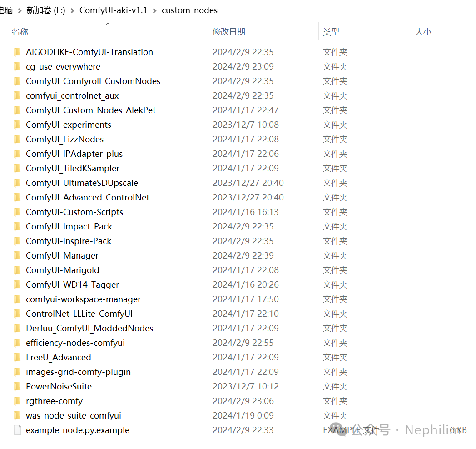Select the ControlNet-LLLite-ComfyUI folder icon
The height and width of the screenshot is (449, 476).
(x=17, y=314)
